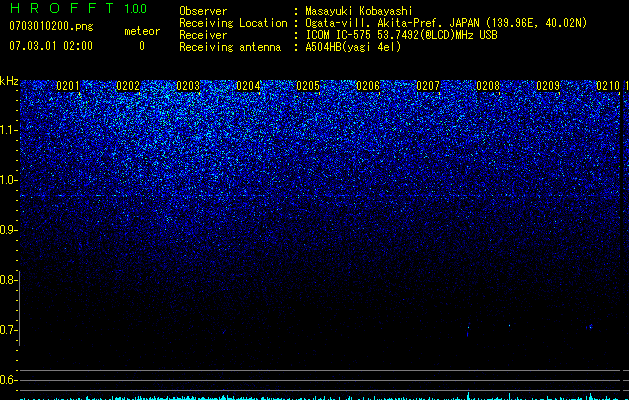
Task: Click the echo spot just before 0210
Action: click(x=590, y=327)
